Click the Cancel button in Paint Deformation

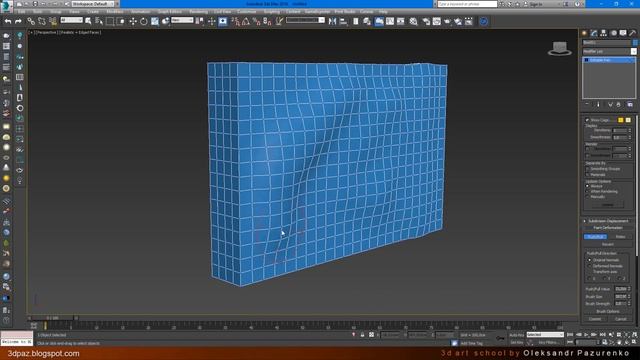click(x=621, y=319)
